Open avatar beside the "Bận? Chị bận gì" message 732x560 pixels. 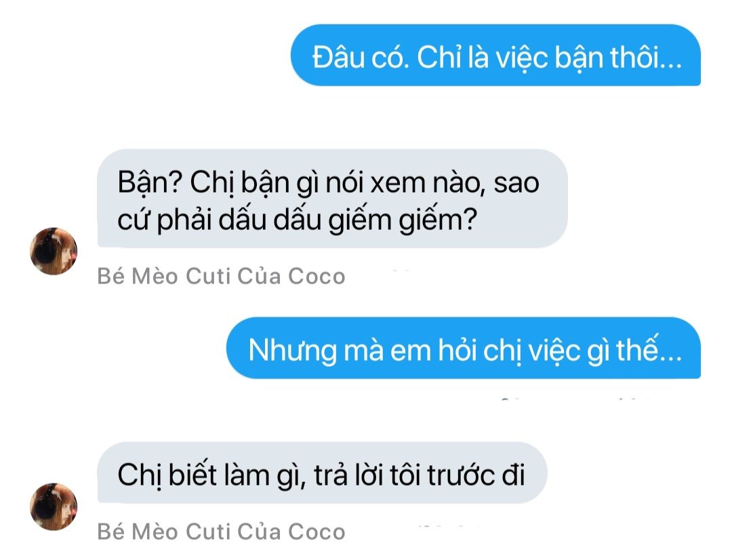(54, 252)
